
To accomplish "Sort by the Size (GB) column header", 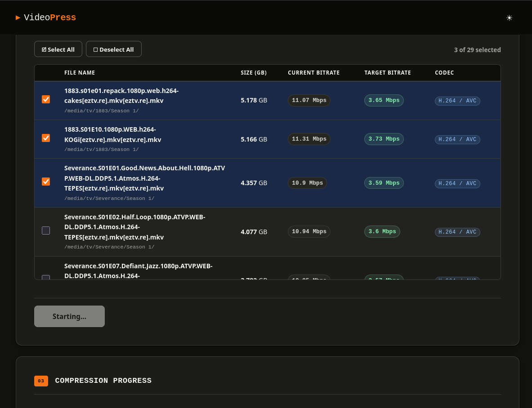I will (x=254, y=73).
